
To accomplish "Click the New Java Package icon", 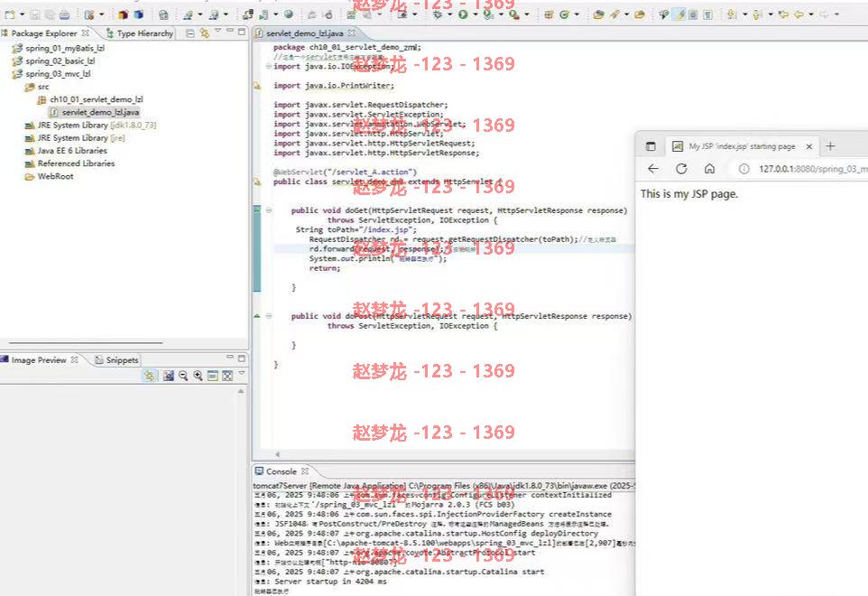I will pos(548,14).
